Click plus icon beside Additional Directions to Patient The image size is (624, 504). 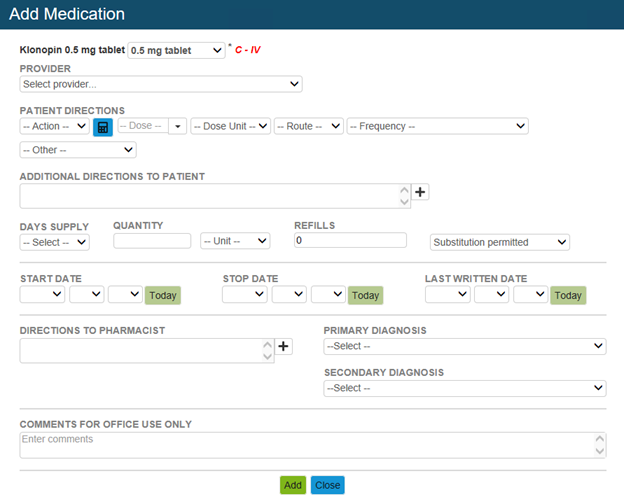[x=420, y=192]
